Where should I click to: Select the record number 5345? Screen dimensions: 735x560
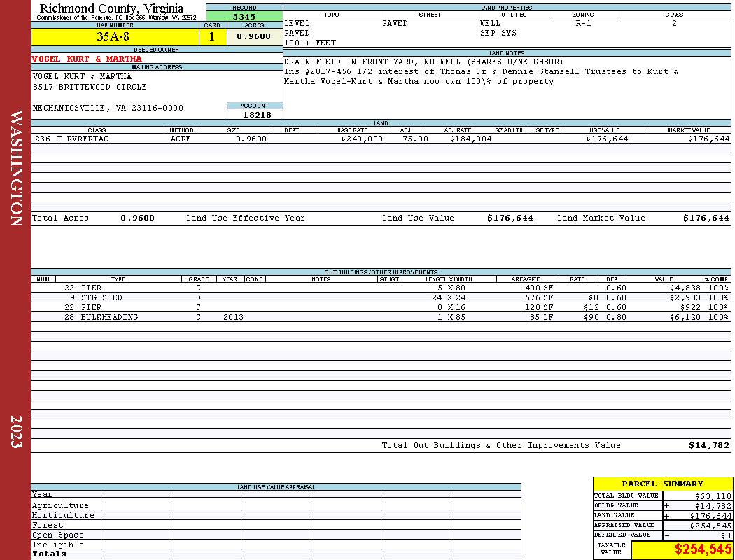[244, 17]
